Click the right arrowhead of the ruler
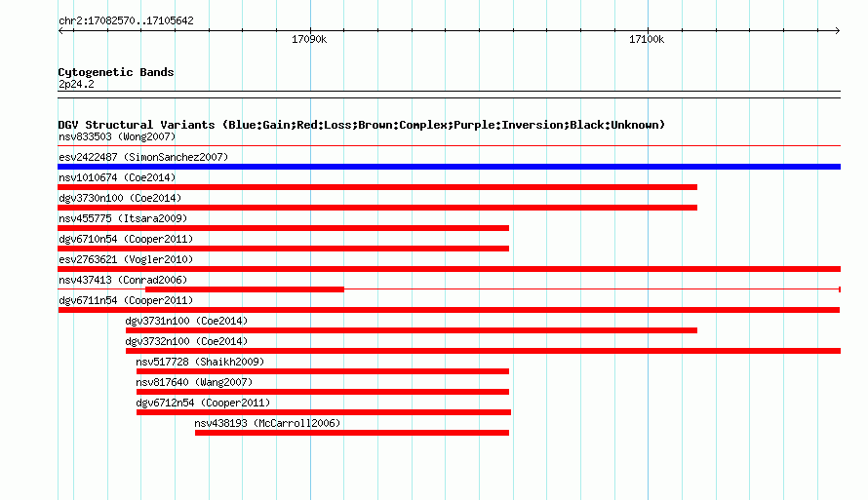The height and width of the screenshot is (500, 868). click(838, 31)
